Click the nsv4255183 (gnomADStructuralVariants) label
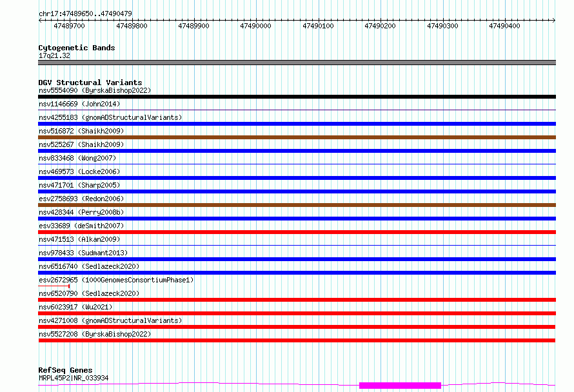This screenshot has height=392, width=574. tap(110, 117)
